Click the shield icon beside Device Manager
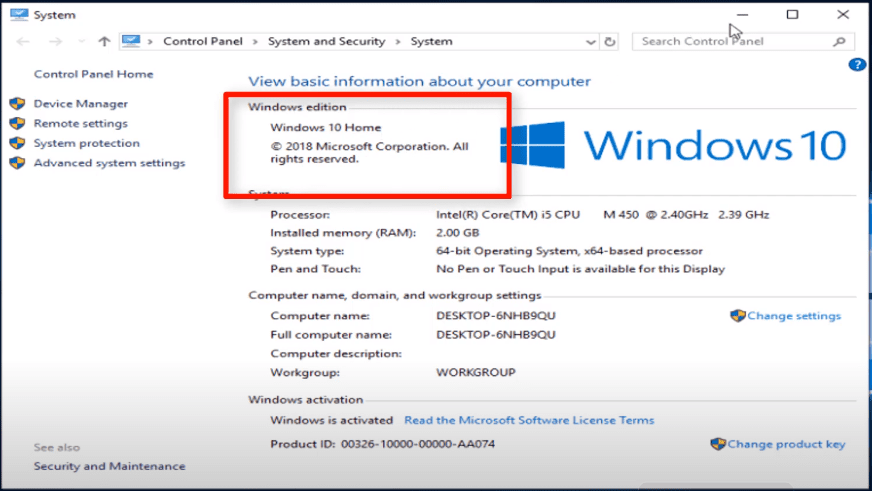Viewport: 872px width, 491px height. (17, 103)
